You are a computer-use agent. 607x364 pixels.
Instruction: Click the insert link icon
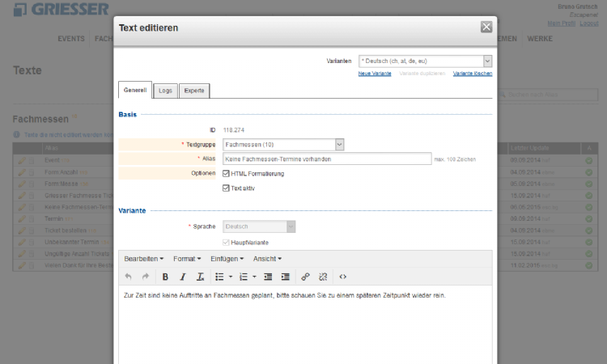coord(305,277)
